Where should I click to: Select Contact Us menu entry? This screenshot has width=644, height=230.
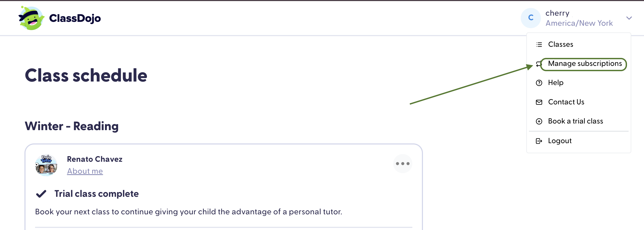(566, 102)
